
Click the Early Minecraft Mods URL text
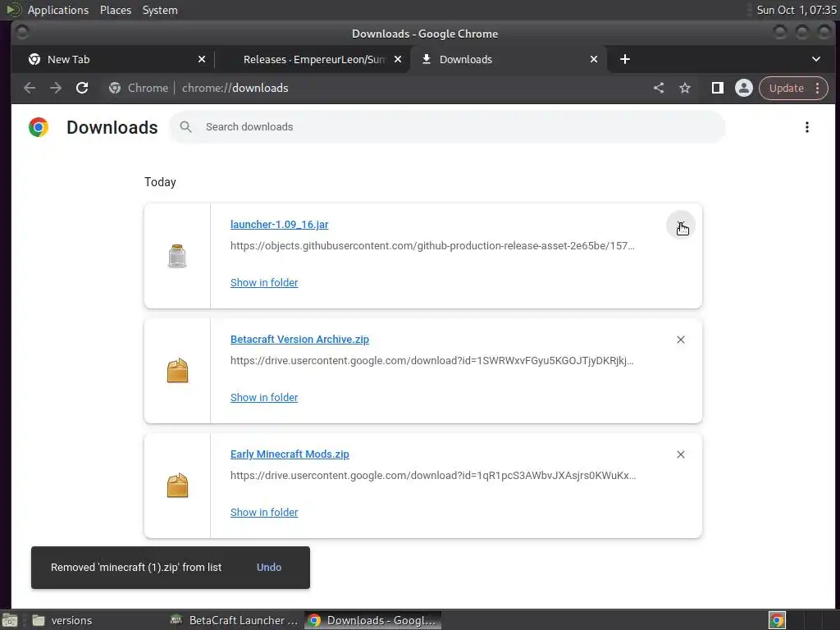(433, 475)
